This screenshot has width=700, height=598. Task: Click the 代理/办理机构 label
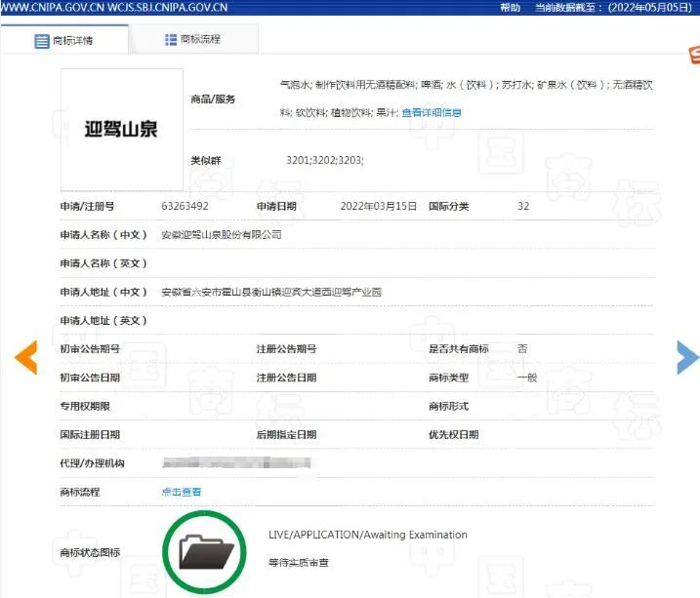[93, 463]
